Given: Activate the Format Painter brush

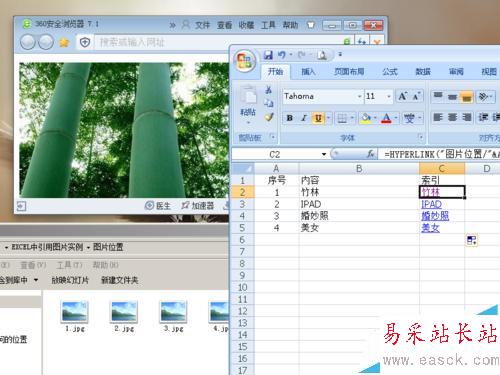Looking at the screenshot, I should (269, 117).
